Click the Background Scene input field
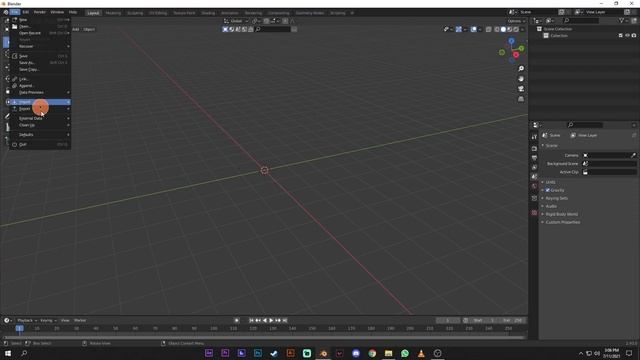Image resolution: width=640 pixels, height=360 pixels. [609, 164]
